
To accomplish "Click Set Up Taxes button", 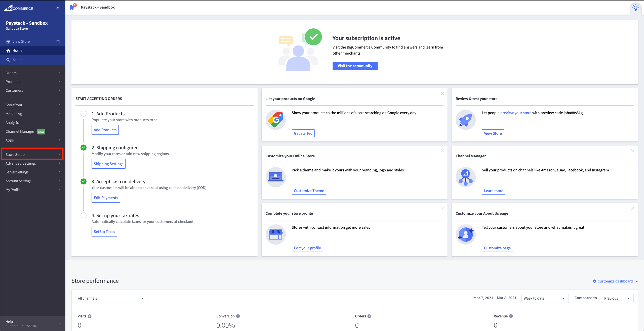I will pyautogui.click(x=104, y=232).
